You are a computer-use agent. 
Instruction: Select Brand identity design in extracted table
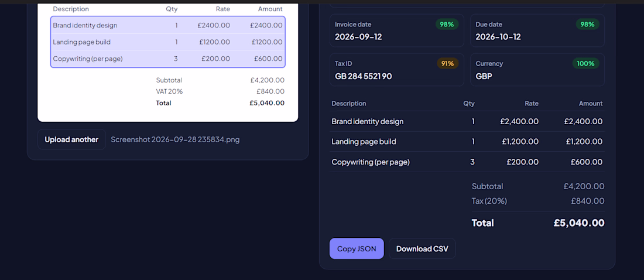[368, 121]
